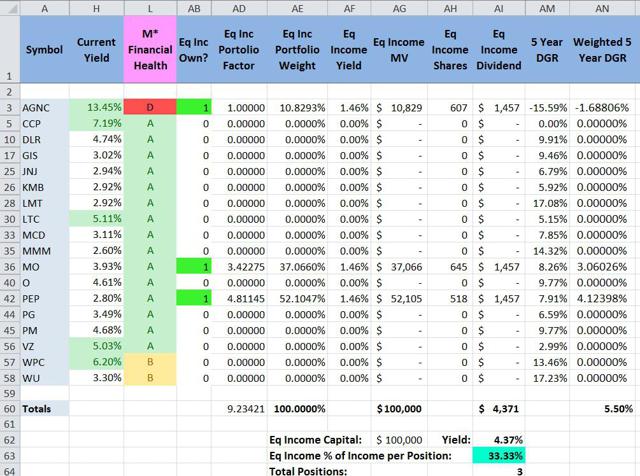Select the 10.8293% weight cell
Image resolution: width=640 pixels, height=476 pixels.
tap(297, 108)
